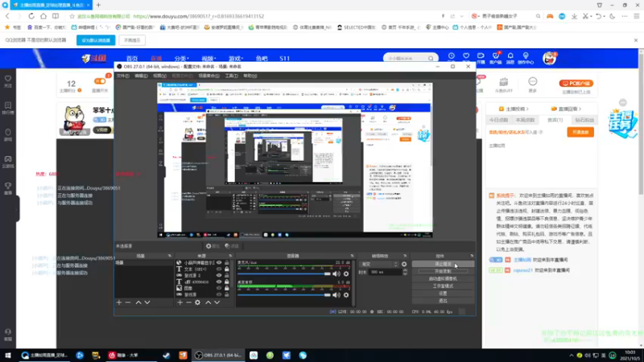This screenshot has height=362, width=644.
Task: Open 麦克风/Aux audio settings gear in the mixer
Action: click(x=346, y=274)
